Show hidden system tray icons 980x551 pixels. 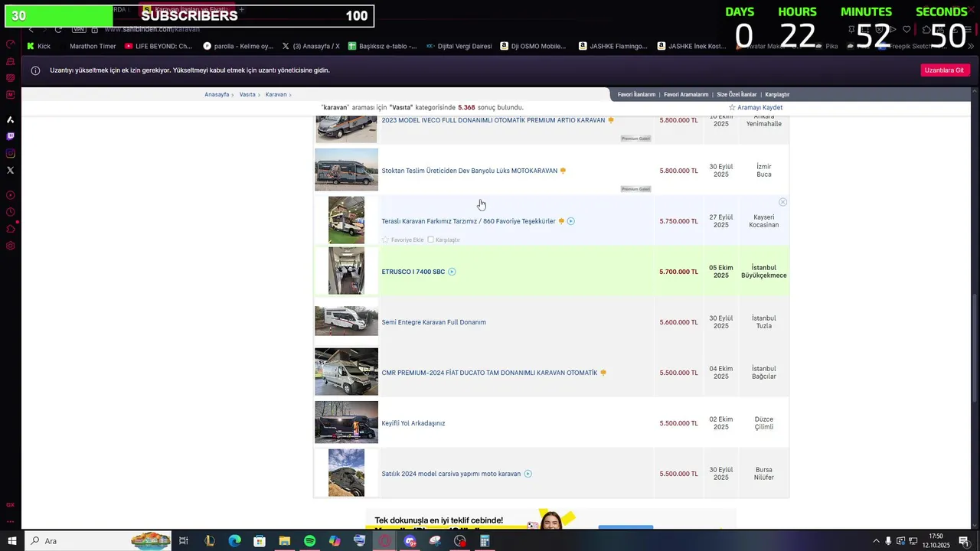tap(876, 541)
